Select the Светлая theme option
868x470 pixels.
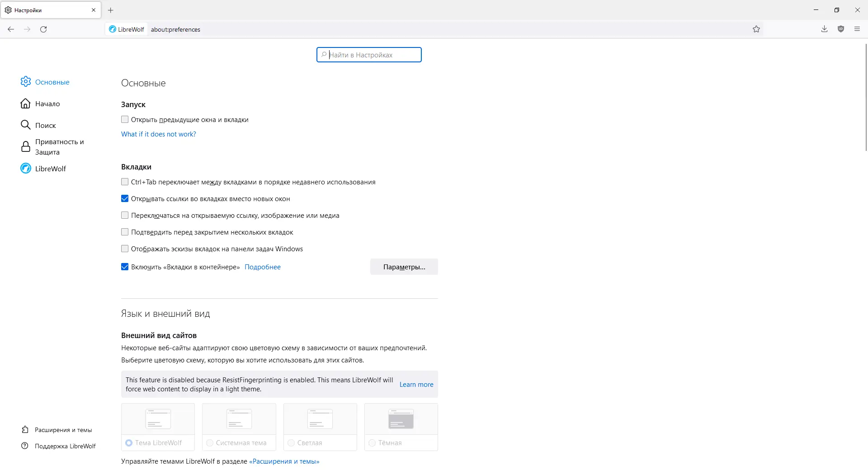291,443
